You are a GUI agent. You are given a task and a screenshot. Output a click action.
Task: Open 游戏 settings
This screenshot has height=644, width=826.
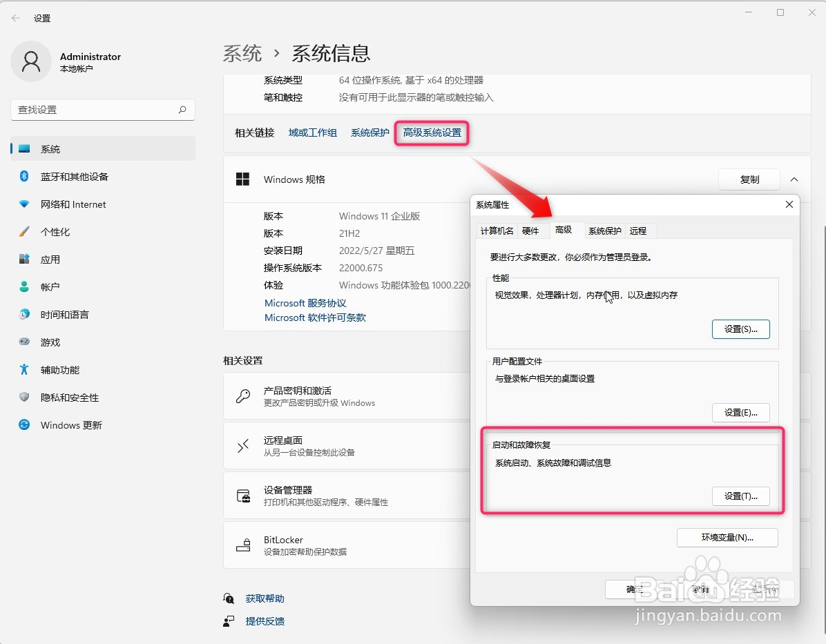(103, 342)
